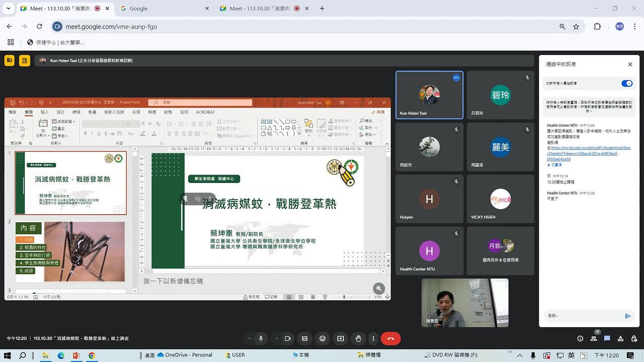Close the in-call messages panel
The height and width of the screenshot is (362, 644).
pyautogui.click(x=630, y=64)
